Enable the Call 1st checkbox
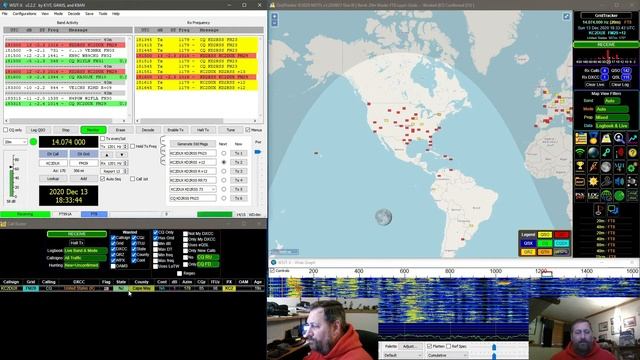Screen dimensions: 640x360 pyautogui.click(x=133, y=179)
